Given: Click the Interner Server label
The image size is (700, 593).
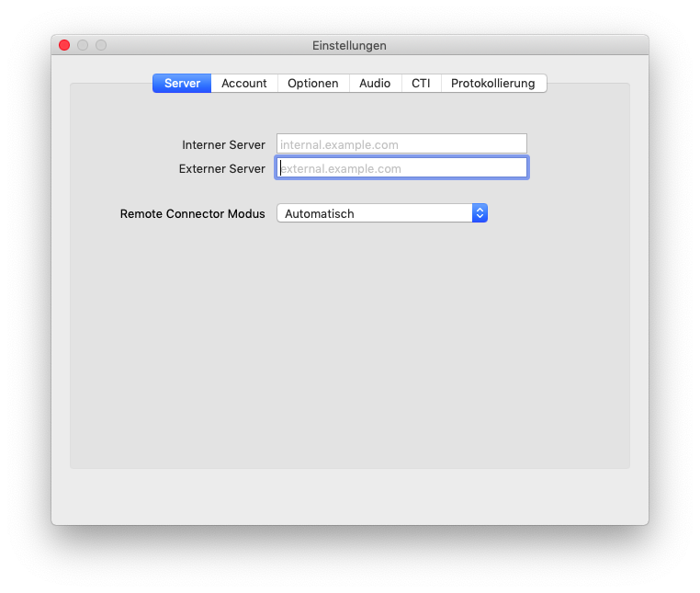Looking at the screenshot, I should (x=223, y=144).
